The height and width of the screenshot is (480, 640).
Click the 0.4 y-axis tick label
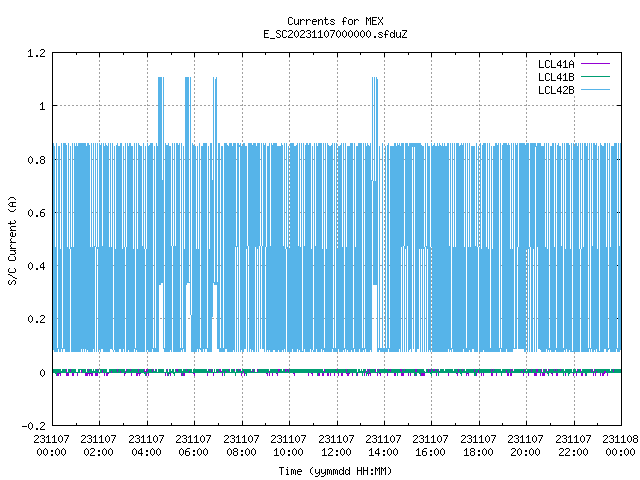(36, 267)
